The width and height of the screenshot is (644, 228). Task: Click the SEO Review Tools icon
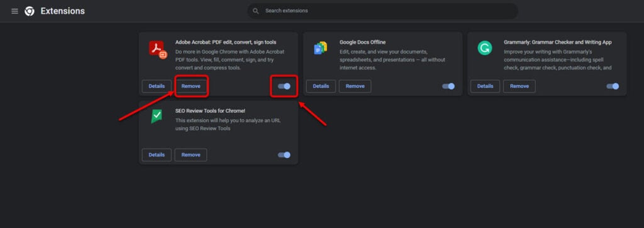[157, 117]
